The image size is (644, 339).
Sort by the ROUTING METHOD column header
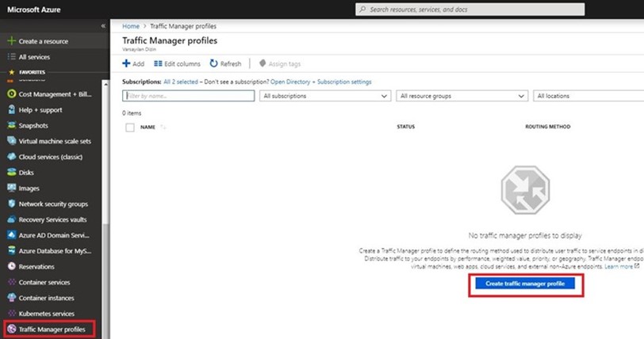pyautogui.click(x=548, y=127)
